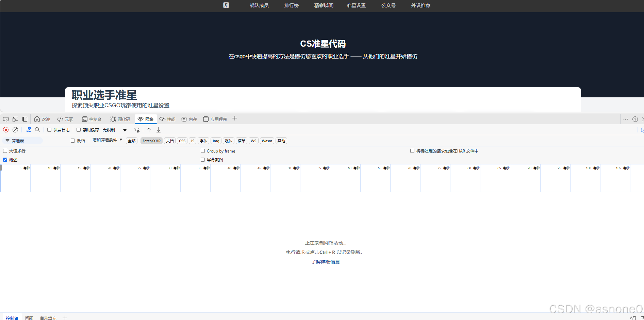Click the 100 毫秒 timeline marker
Image resolution: width=644 pixels, height=320 pixels.
[x=592, y=168]
